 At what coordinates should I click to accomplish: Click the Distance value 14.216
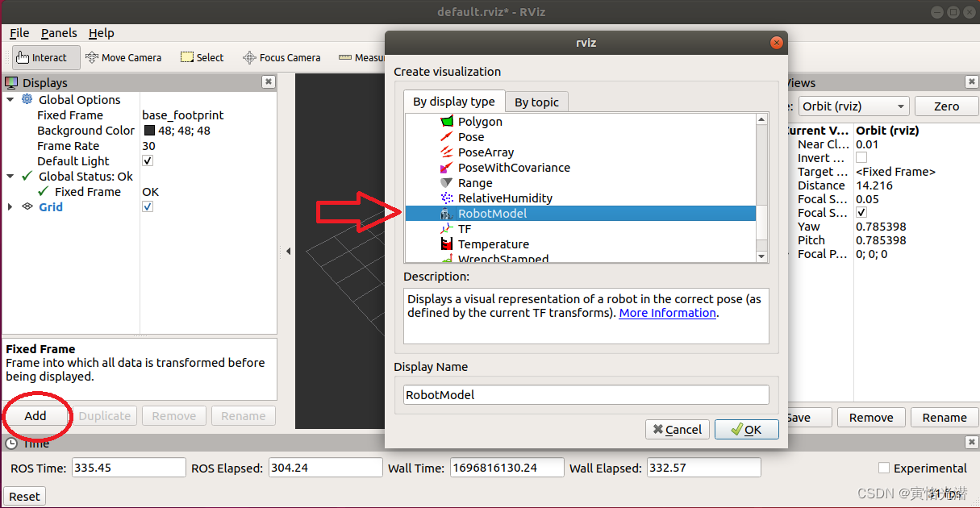tap(874, 185)
